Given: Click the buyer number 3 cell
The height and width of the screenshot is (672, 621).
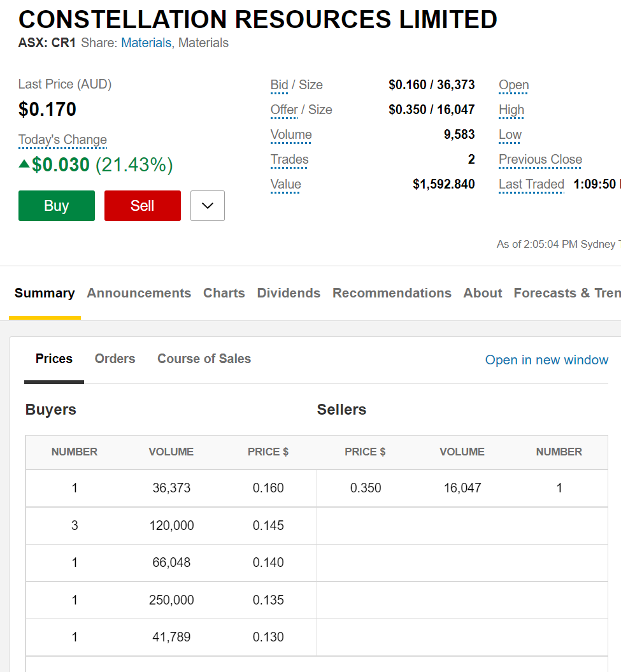Looking at the screenshot, I should coord(75,525).
